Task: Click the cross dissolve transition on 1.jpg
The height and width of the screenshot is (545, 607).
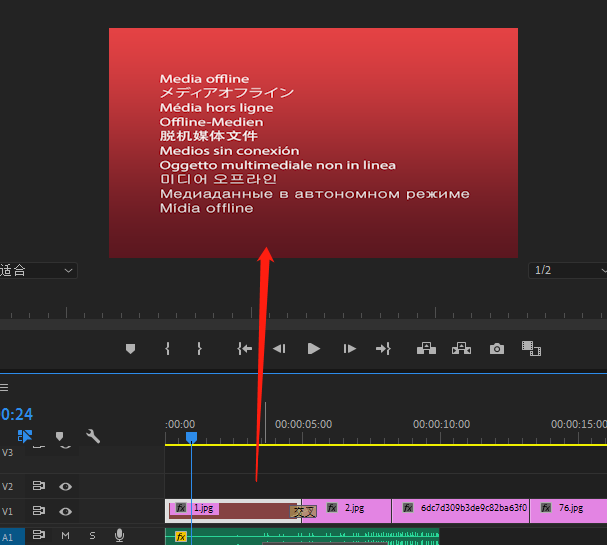Action: (x=303, y=512)
